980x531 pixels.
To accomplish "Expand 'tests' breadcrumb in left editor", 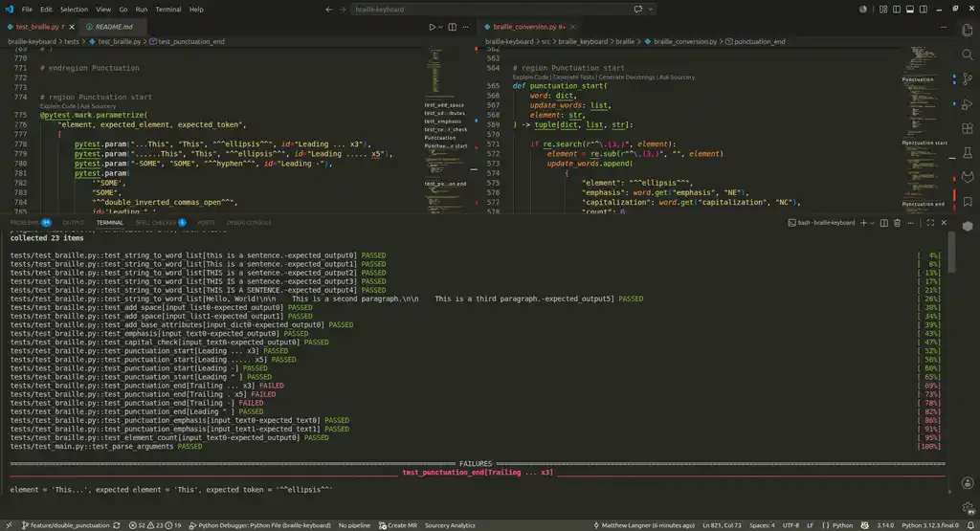I will pos(72,41).
